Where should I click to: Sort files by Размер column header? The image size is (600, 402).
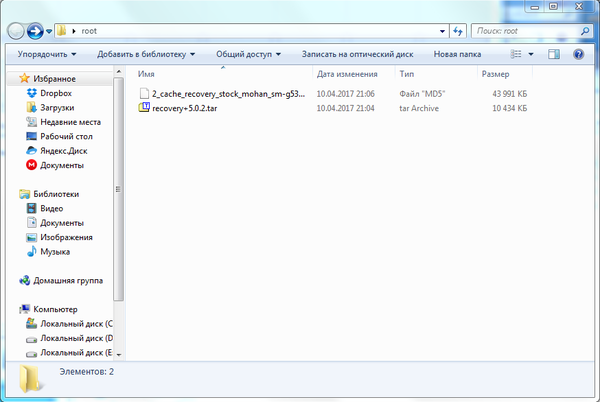coord(496,74)
